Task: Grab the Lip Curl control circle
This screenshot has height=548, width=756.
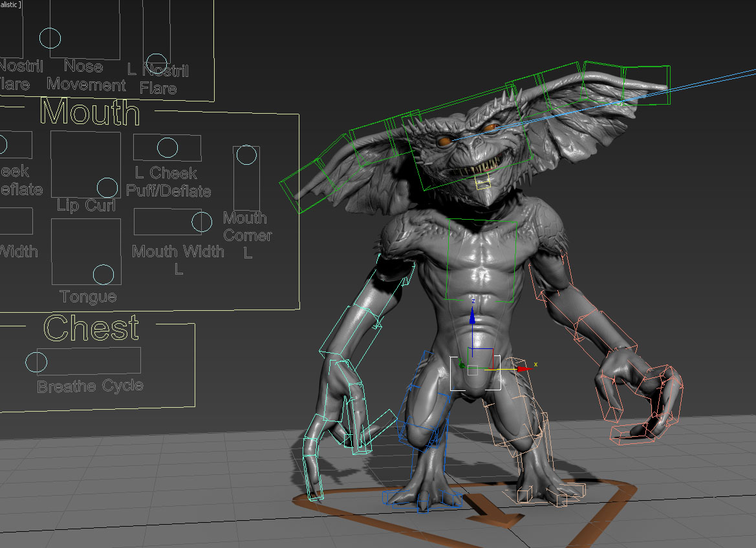Action: (x=107, y=187)
